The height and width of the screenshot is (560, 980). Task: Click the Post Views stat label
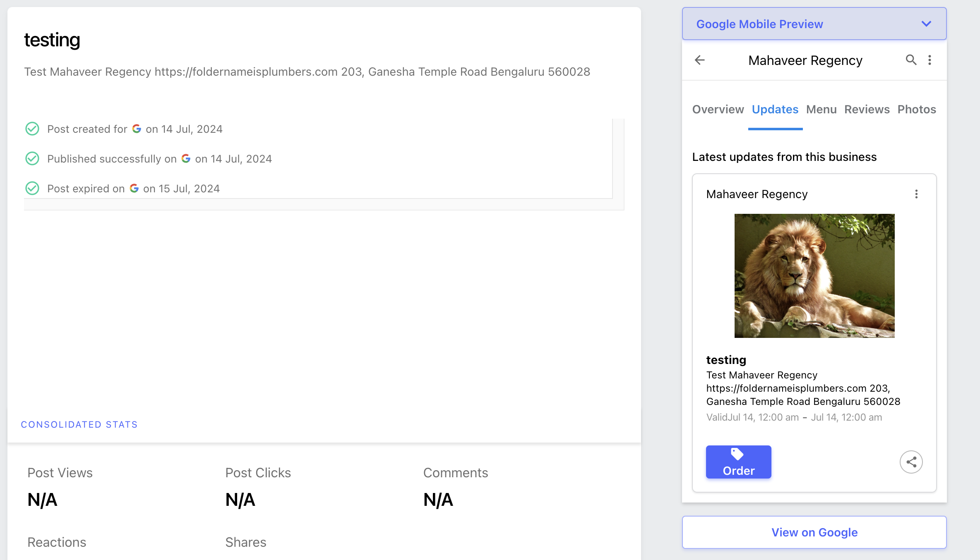(x=60, y=473)
